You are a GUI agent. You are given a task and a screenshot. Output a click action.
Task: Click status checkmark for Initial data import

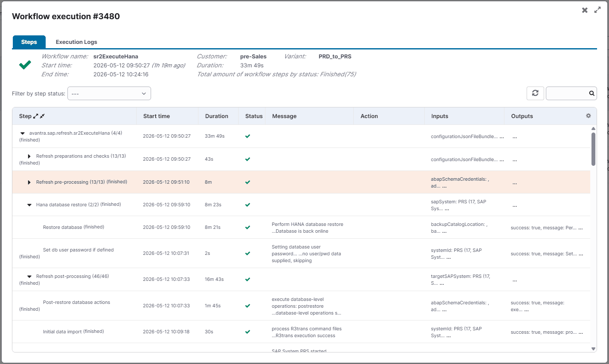coord(248,332)
